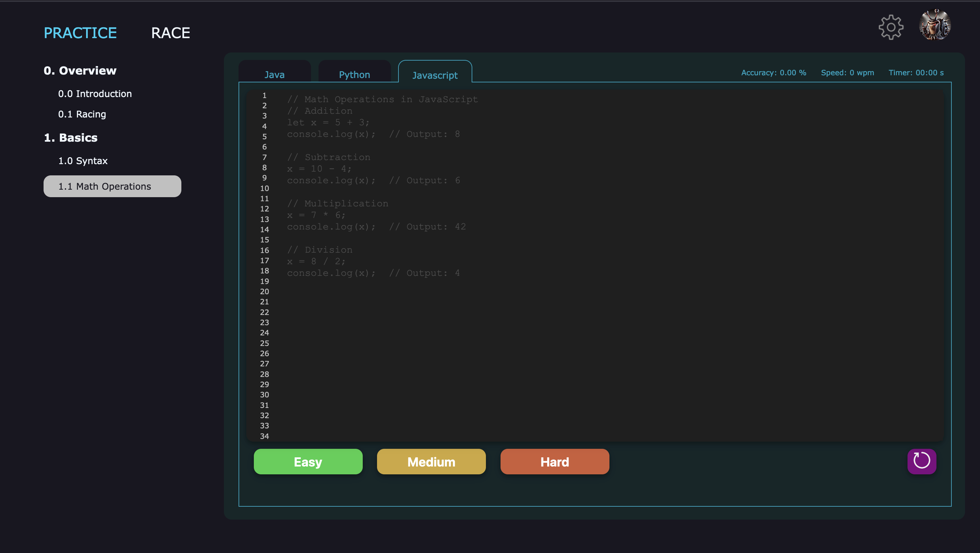The image size is (980, 553).
Task: Select the 1.1 Math Operations lesson
Action: 112,186
